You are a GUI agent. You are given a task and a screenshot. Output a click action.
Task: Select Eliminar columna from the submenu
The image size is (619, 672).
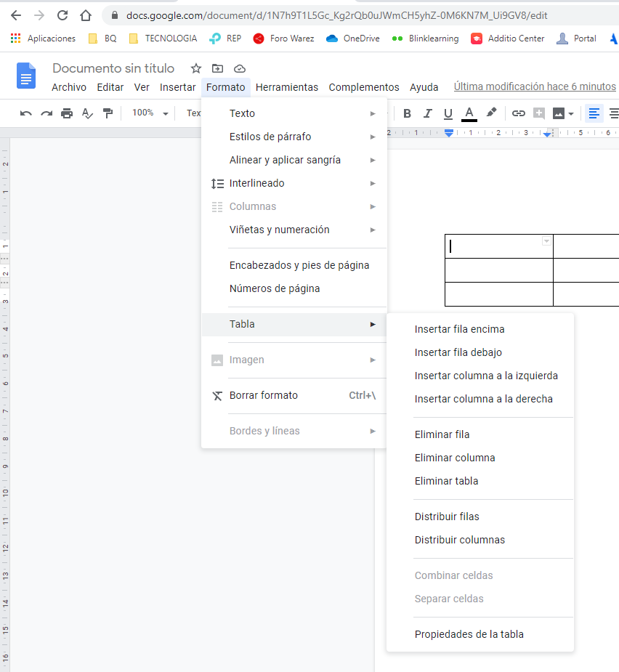(x=455, y=458)
